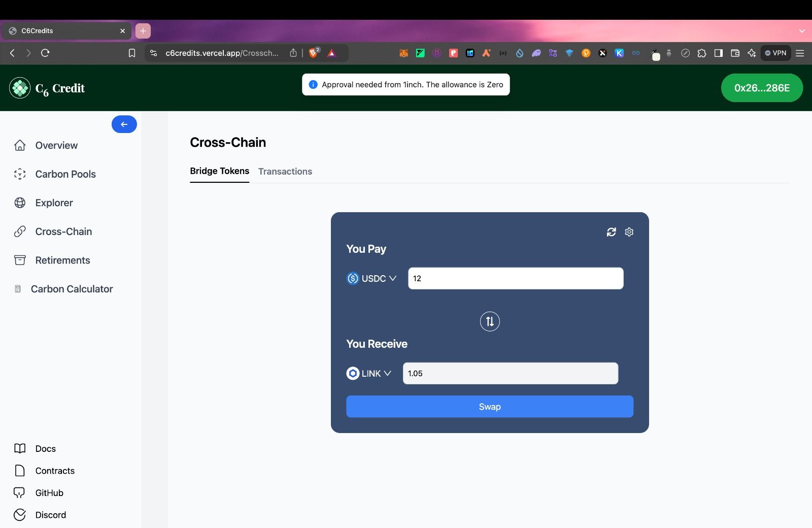Go to Explorer page
The height and width of the screenshot is (528, 812).
(x=54, y=203)
